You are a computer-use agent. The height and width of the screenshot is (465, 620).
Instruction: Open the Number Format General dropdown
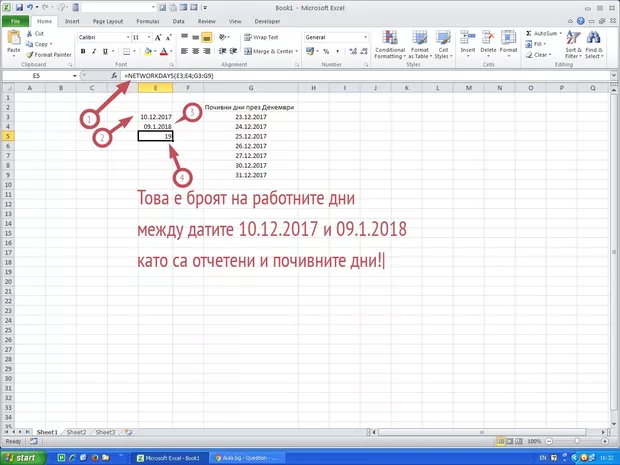pos(365,37)
